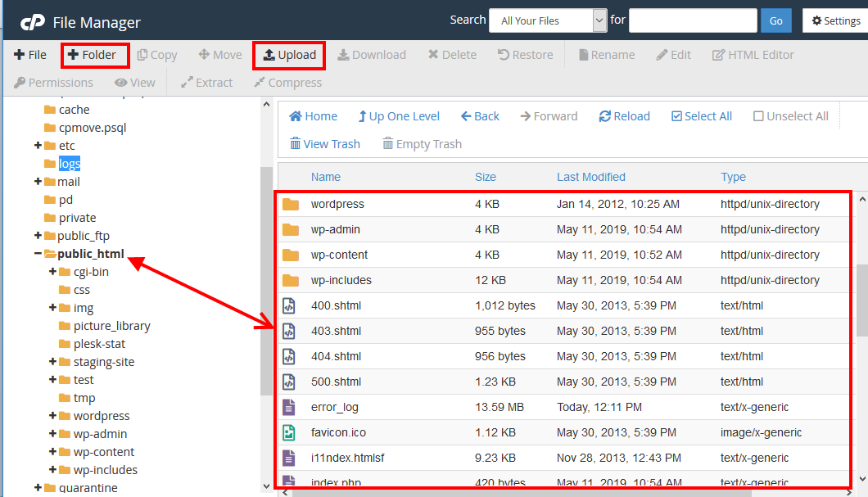The width and height of the screenshot is (868, 497).
Task: Collapse the public_html tree node
Action: tap(36, 254)
